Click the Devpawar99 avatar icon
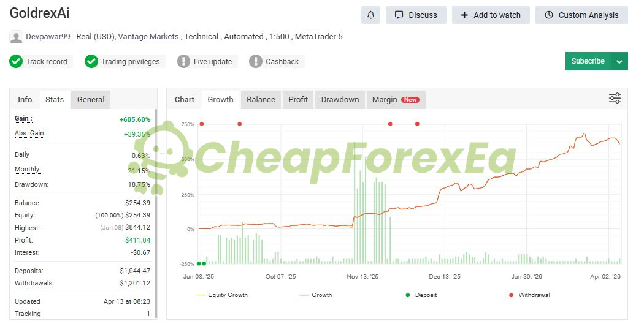Viewport: 644px width, 324px height. pos(16,37)
